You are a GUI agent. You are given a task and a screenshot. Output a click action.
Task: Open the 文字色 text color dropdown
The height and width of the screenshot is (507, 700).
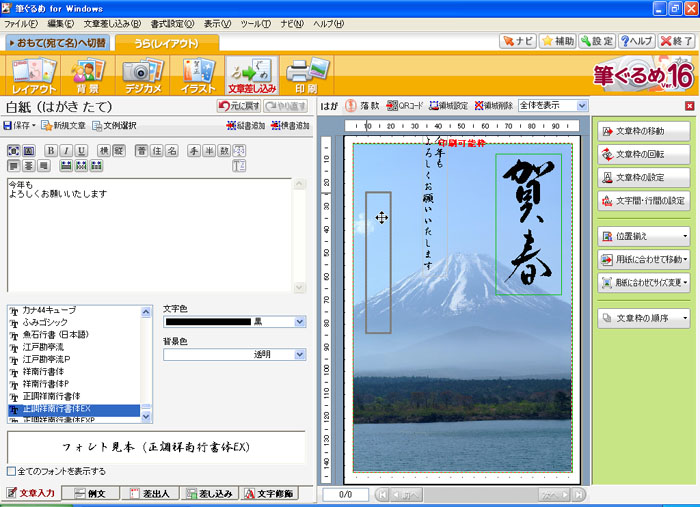(x=300, y=322)
